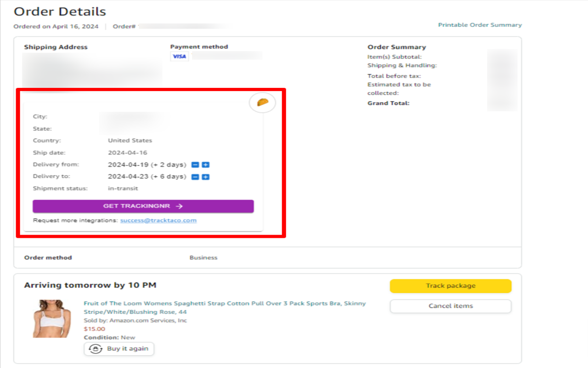The image size is (588, 368).
Task: Click the sports bra product thumbnail
Action: pos(49,318)
